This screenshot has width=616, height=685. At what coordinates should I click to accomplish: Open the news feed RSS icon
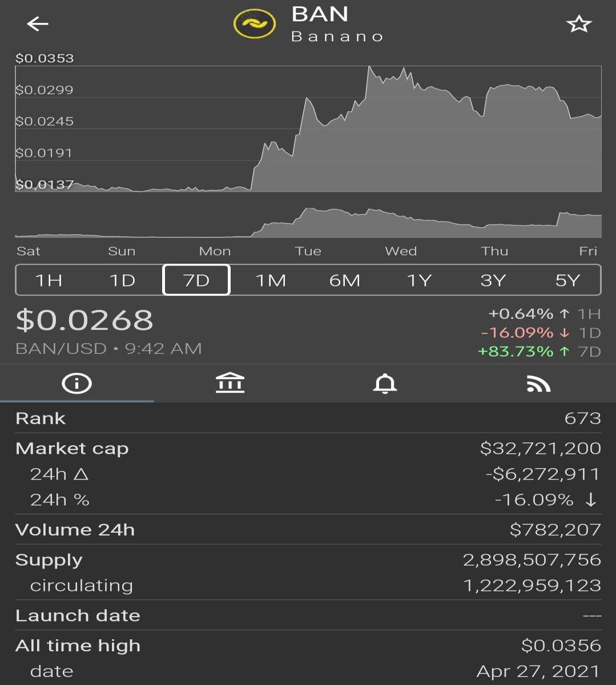click(538, 384)
